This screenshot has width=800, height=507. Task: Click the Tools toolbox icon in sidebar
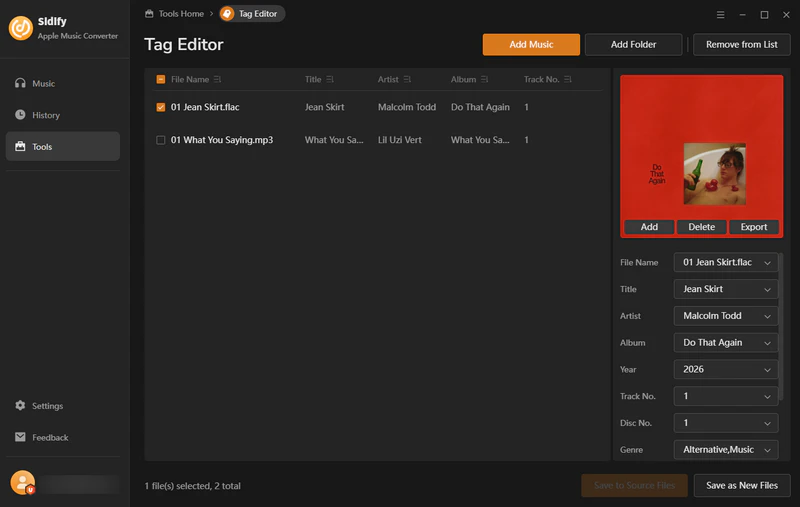(20, 146)
